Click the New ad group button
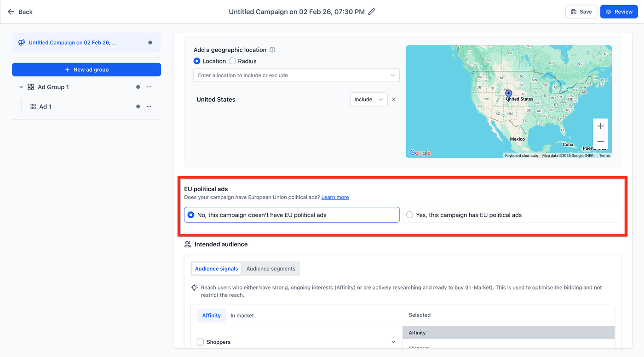Viewport: 644px width, 357px height. (x=86, y=70)
